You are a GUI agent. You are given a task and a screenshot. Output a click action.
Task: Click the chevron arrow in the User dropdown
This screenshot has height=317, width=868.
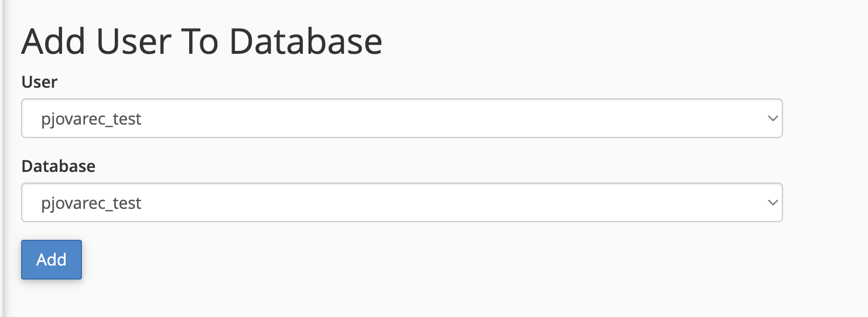(x=773, y=118)
